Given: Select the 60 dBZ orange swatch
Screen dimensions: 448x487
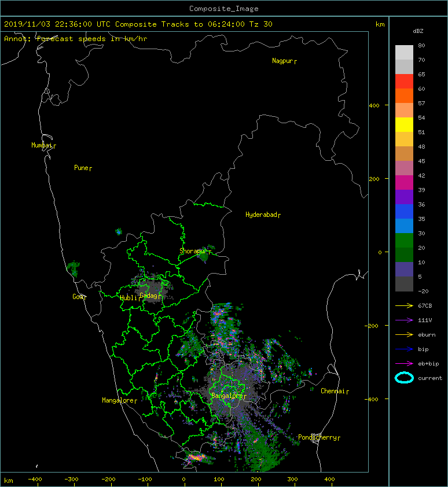Looking at the screenshot, I should tap(404, 95).
